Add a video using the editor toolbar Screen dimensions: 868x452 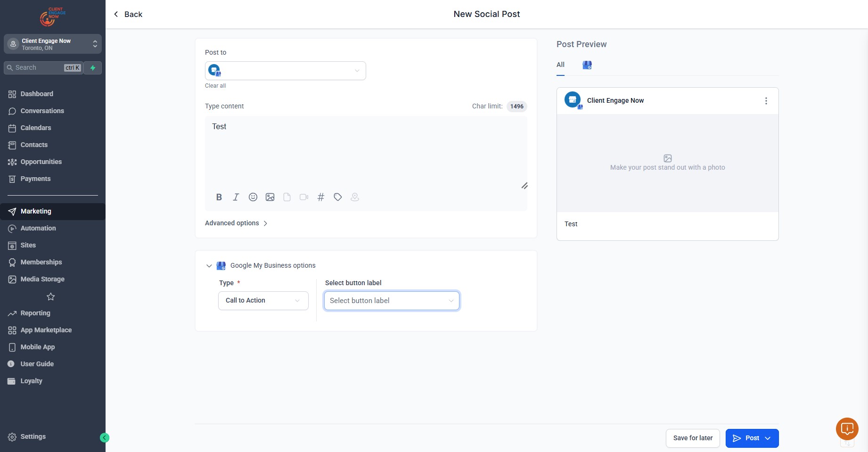click(304, 197)
